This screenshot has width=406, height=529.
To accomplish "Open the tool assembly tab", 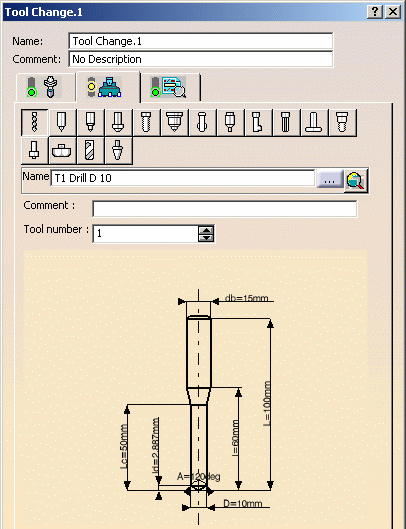I will (46, 88).
